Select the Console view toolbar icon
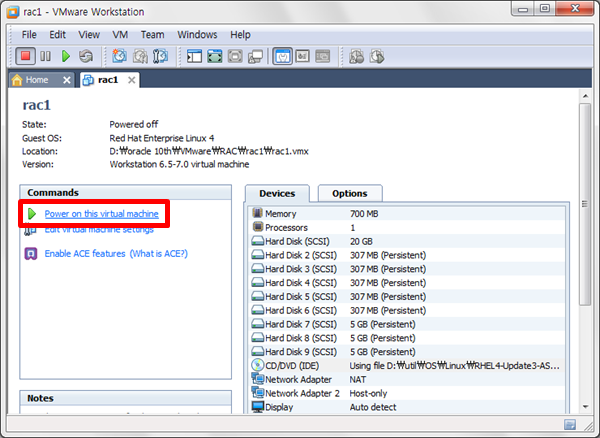 (x=323, y=56)
